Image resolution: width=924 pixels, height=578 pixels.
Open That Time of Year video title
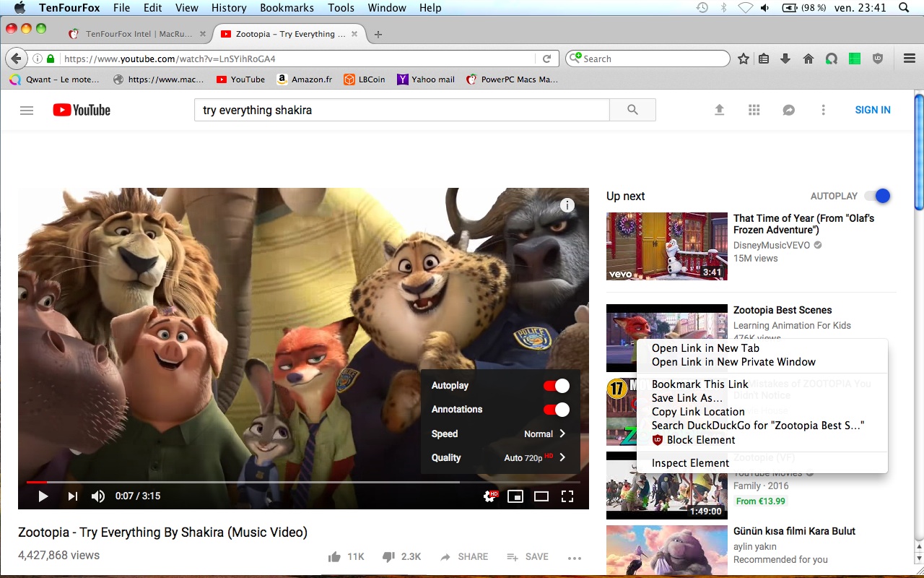(803, 224)
